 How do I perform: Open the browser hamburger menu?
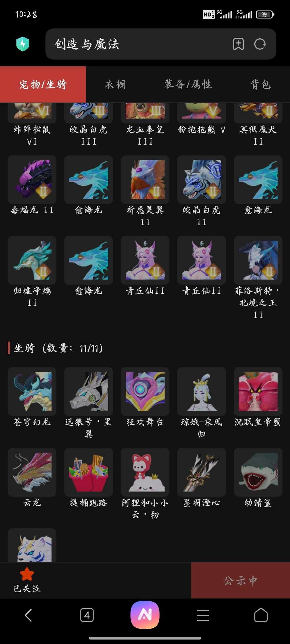[x=203, y=615]
